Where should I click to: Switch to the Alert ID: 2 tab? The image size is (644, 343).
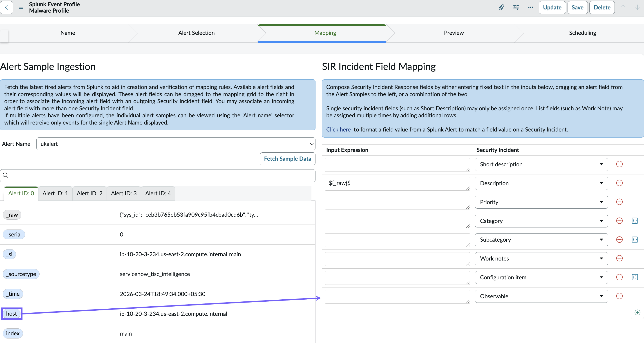pyautogui.click(x=89, y=193)
